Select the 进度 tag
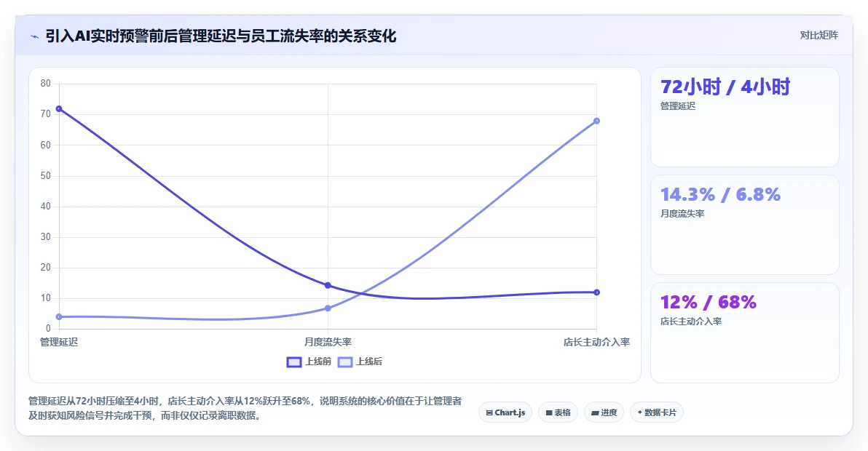 [x=604, y=412]
